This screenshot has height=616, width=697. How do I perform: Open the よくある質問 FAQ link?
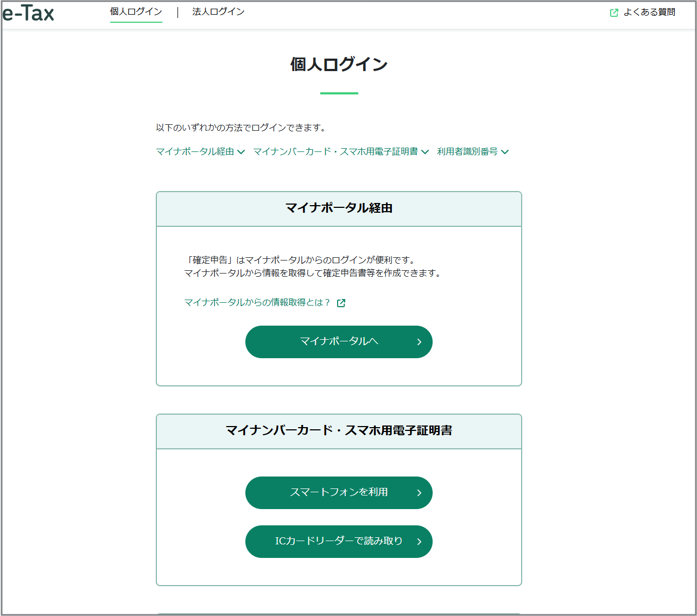(650, 11)
